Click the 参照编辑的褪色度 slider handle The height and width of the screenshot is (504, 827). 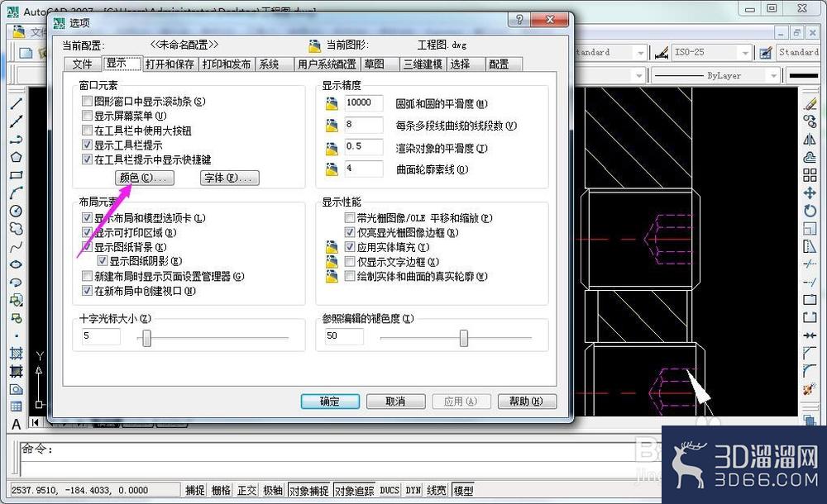[464, 338]
